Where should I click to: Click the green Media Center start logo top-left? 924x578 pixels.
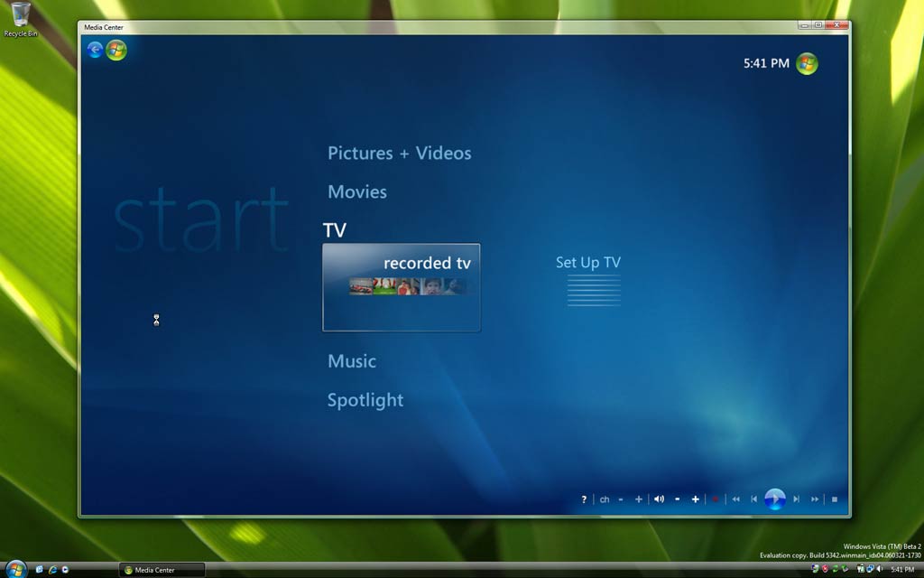pos(116,50)
